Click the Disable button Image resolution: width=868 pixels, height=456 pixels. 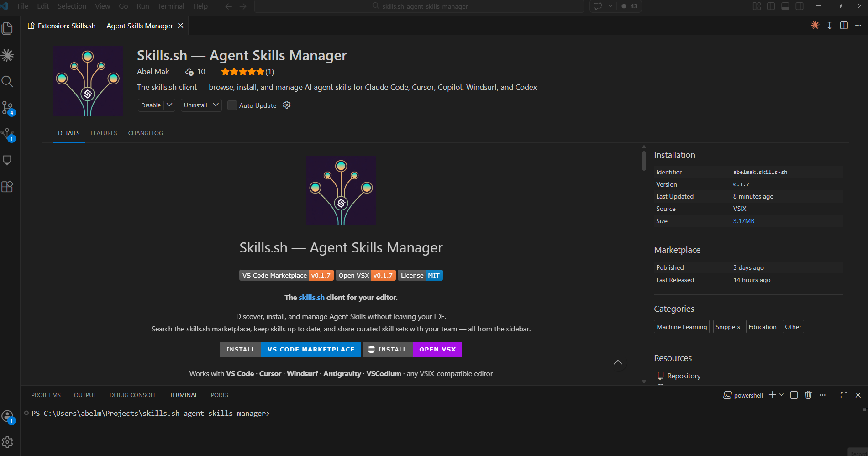point(151,105)
